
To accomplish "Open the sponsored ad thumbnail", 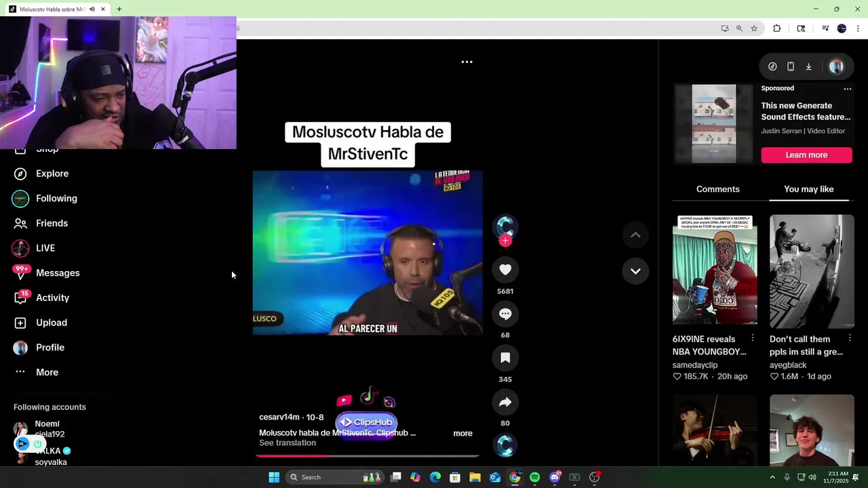I will click(713, 124).
